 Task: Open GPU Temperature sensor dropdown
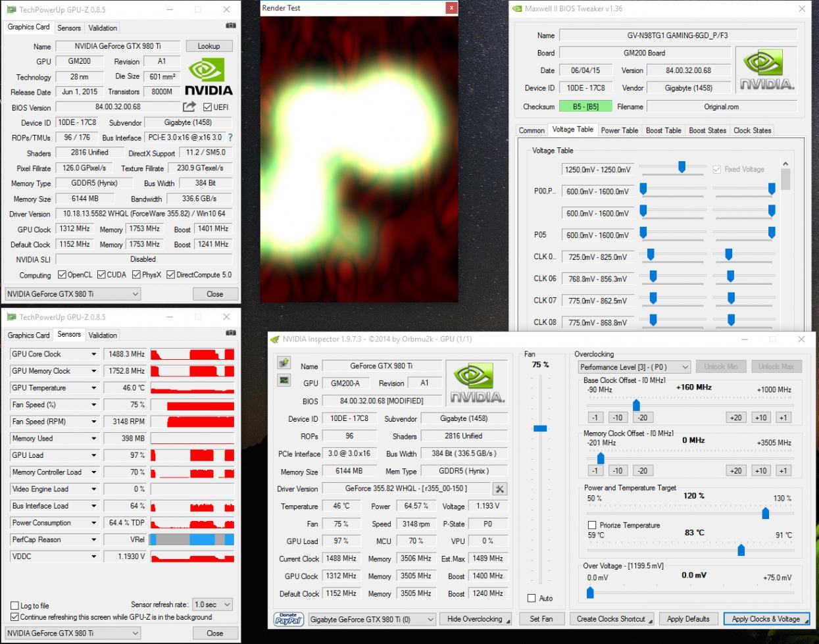coord(94,387)
